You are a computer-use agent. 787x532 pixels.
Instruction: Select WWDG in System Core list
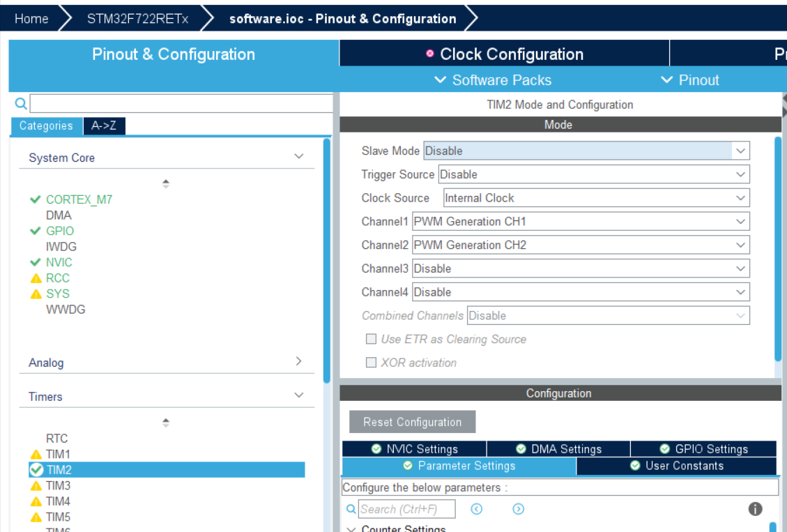66,309
